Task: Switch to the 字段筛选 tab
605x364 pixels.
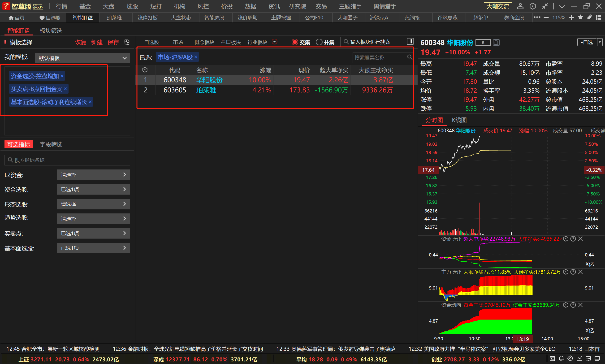Action: click(x=51, y=144)
